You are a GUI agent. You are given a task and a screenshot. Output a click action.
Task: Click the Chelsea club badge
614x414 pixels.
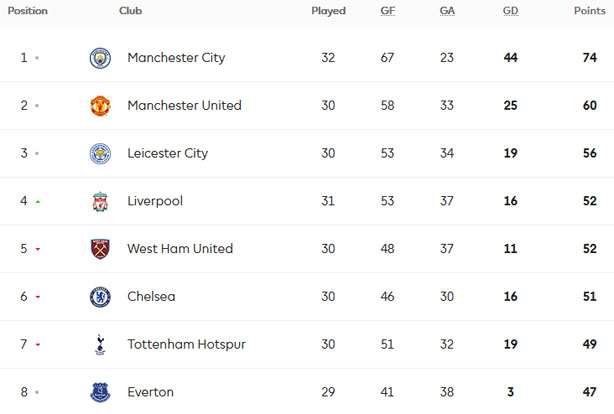point(100,297)
